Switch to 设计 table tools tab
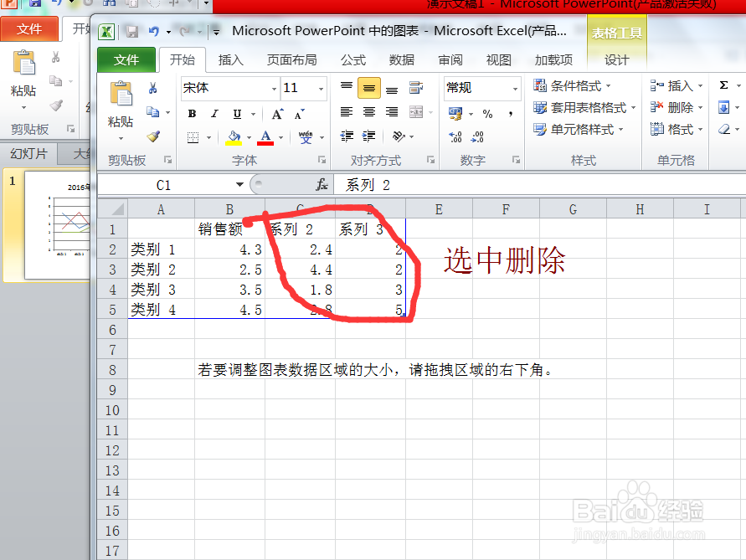Image resolution: width=746 pixels, height=560 pixels. point(616,60)
